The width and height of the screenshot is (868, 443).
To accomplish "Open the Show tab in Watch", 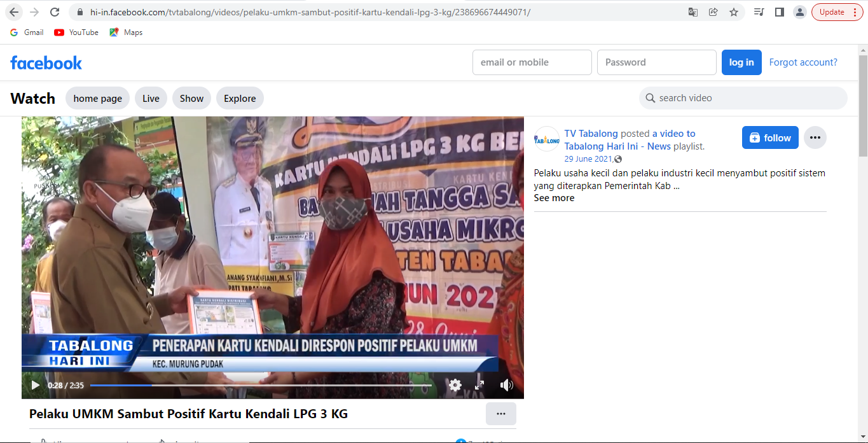I will 191,99.
